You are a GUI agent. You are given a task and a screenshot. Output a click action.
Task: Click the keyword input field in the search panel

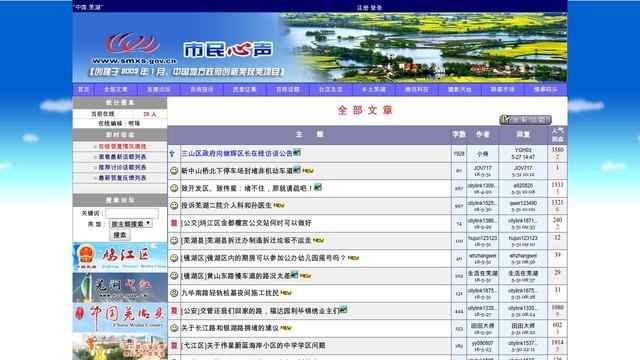(132, 213)
